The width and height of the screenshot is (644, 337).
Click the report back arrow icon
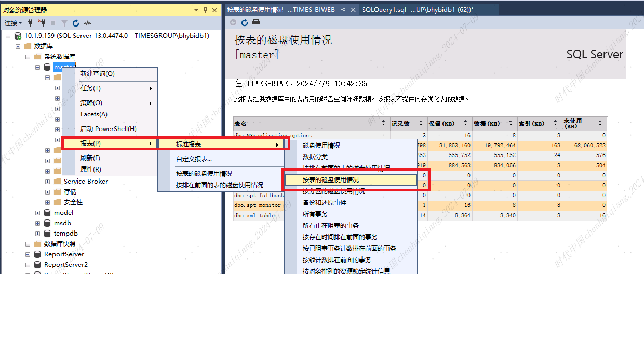tap(233, 22)
